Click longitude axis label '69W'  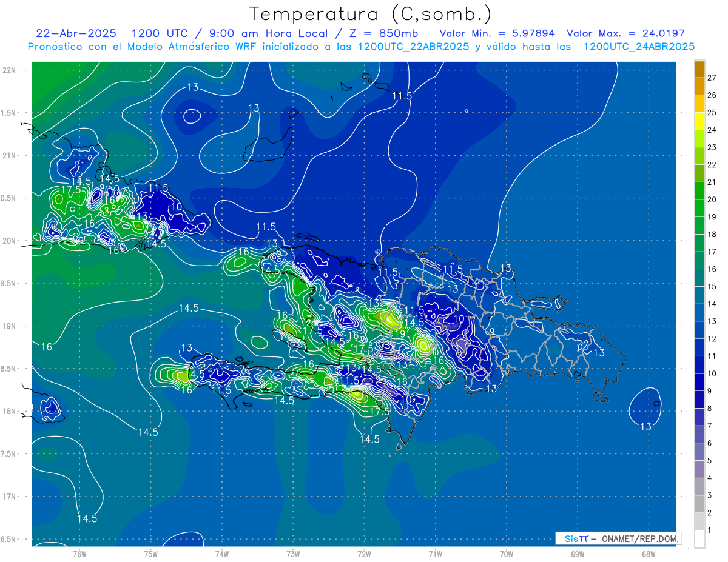[578, 554]
